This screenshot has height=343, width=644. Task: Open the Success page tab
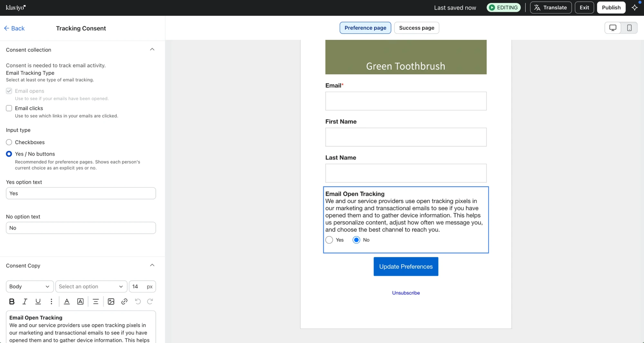point(417,28)
